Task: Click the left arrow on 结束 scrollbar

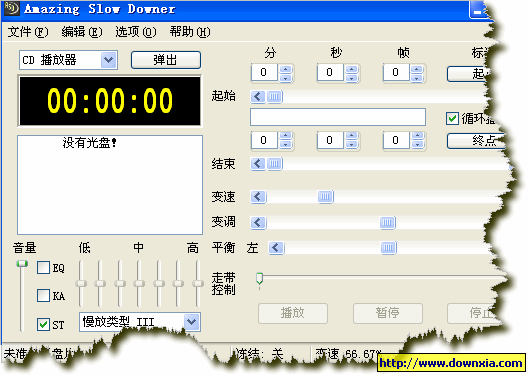Action: click(258, 164)
